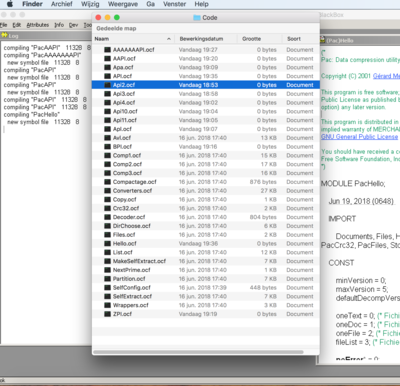The image size is (400, 386).
Task: Select file icon of Api3.ocf
Action: tap(107, 94)
